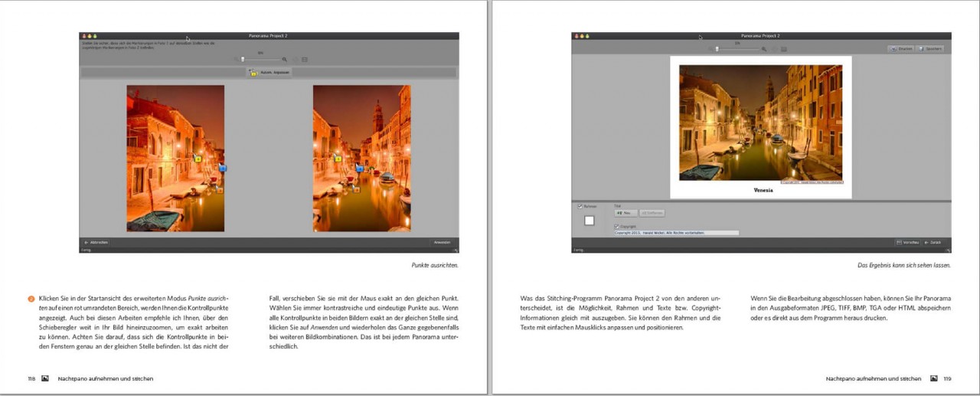
Task: Click zoom-in magnifier in right Panorama window
Action: pos(765,49)
